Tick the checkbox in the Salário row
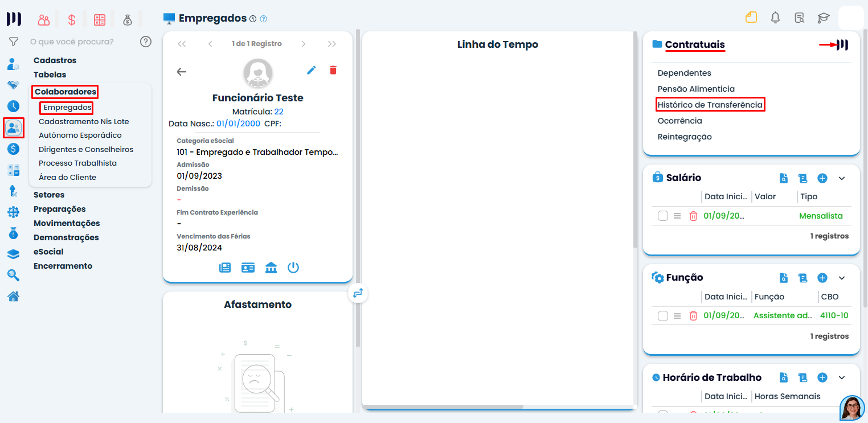The width and height of the screenshot is (868, 423). pyautogui.click(x=663, y=216)
